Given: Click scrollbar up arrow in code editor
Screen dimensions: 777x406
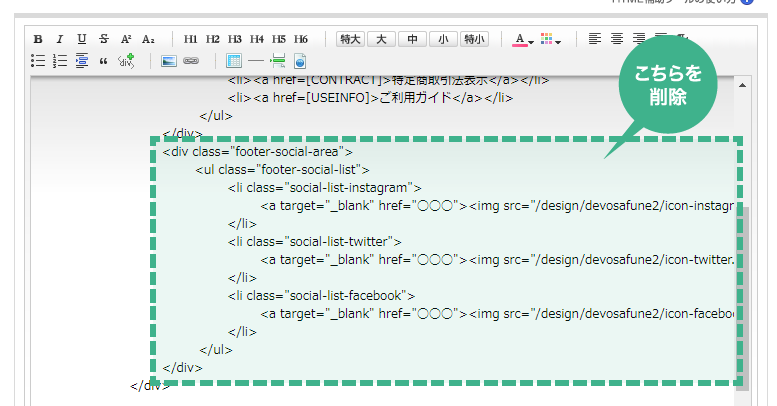Looking at the screenshot, I should (x=742, y=85).
